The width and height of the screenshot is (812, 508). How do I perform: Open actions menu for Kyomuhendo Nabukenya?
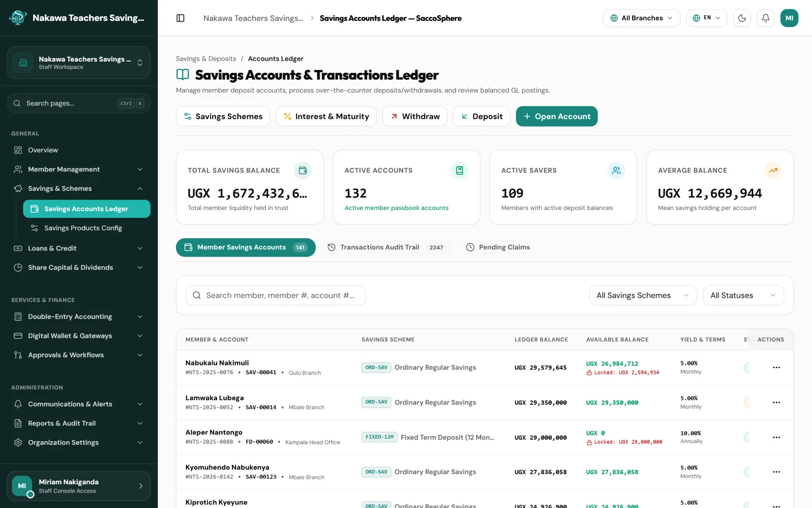776,472
